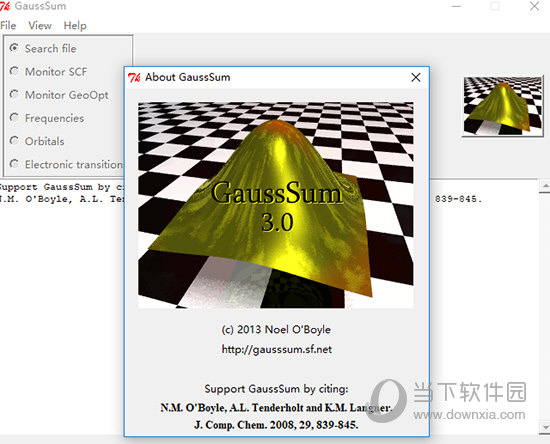Click the Tk icon in About dialog title

pos(134,77)
